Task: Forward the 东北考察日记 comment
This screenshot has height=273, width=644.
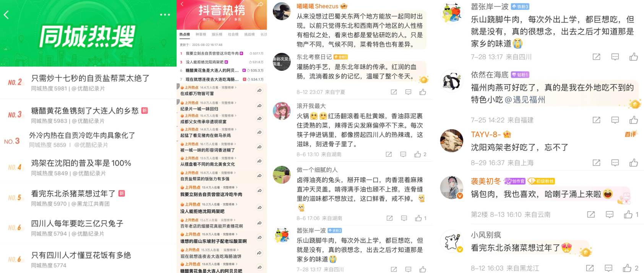Action: (394, 92)
